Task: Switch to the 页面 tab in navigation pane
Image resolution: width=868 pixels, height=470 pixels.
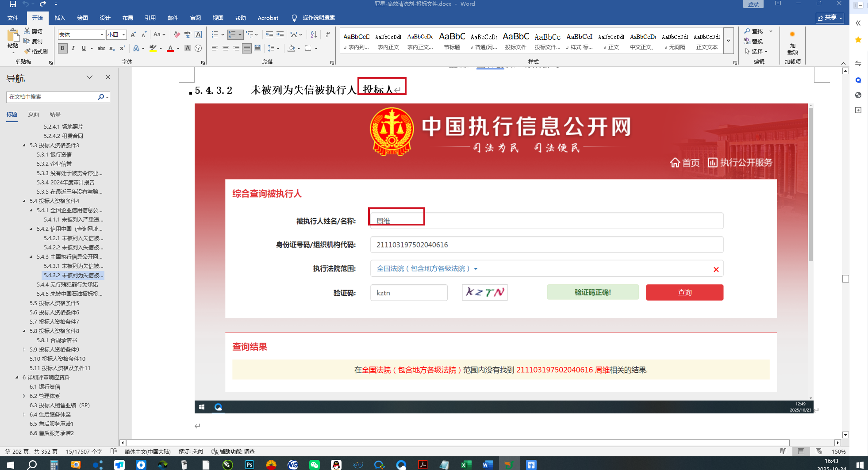Action: tap(34, 114)
